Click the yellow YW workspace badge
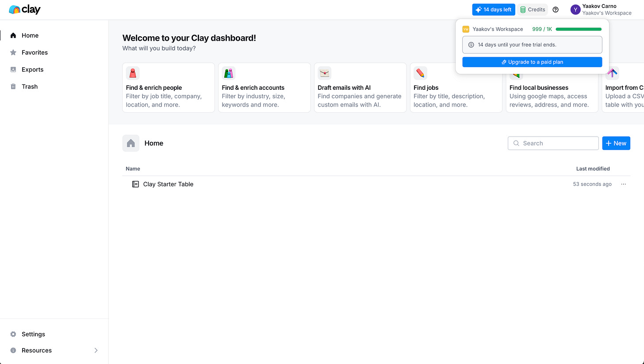 click(x=466, y=29)
